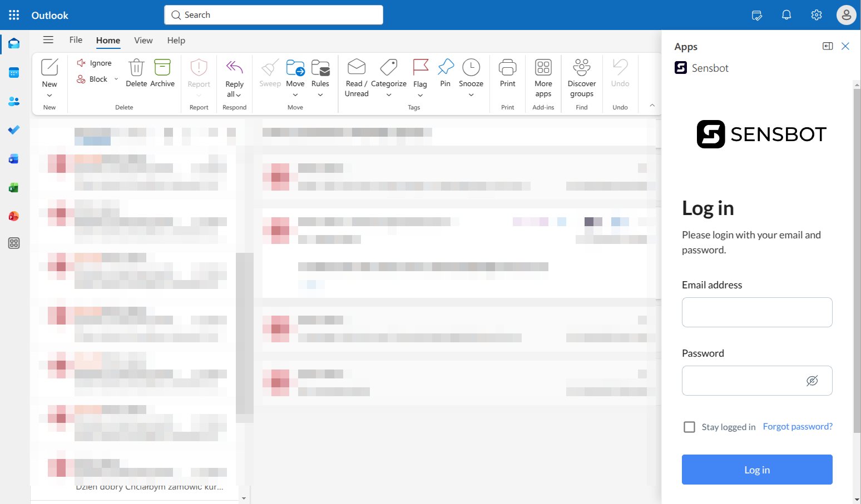Open Outlook settings gear
The width and height of the screenshot is (861, 504).
click(x=817, y=15)
